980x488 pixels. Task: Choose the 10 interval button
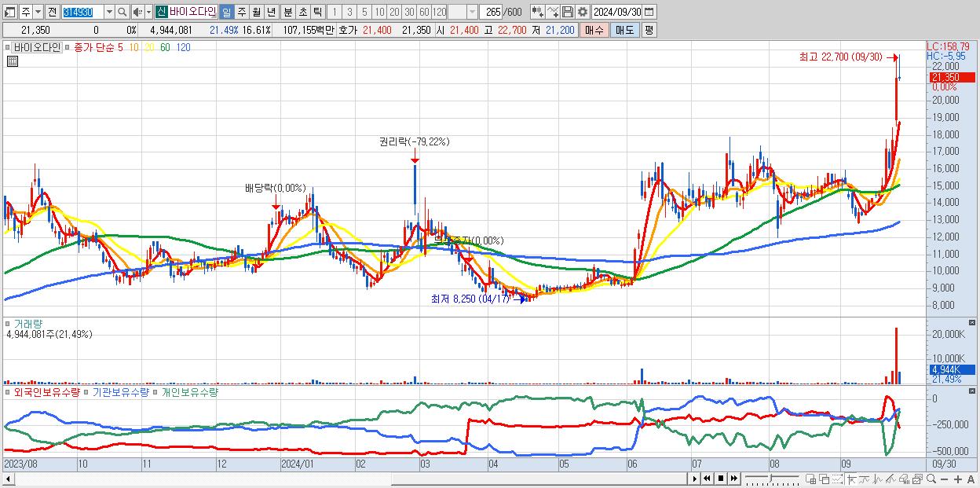pyautogui.click(x=379, y=13)
